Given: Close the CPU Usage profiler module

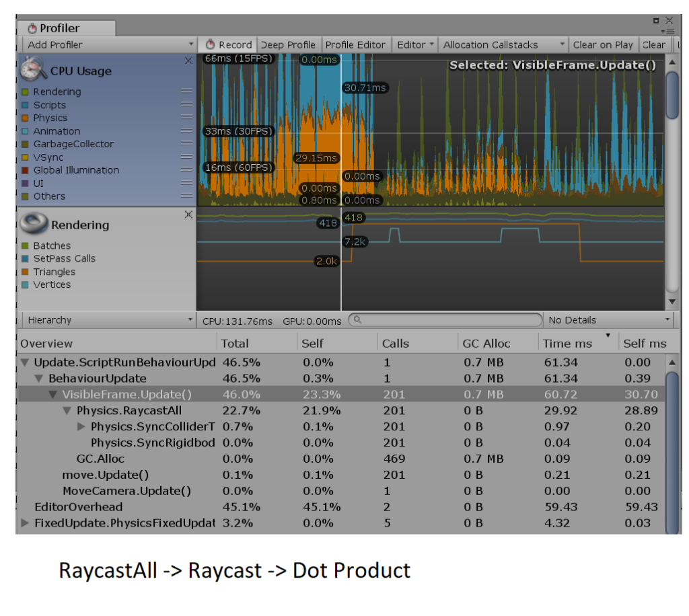Looking at the screenshot, I should 188,61.
